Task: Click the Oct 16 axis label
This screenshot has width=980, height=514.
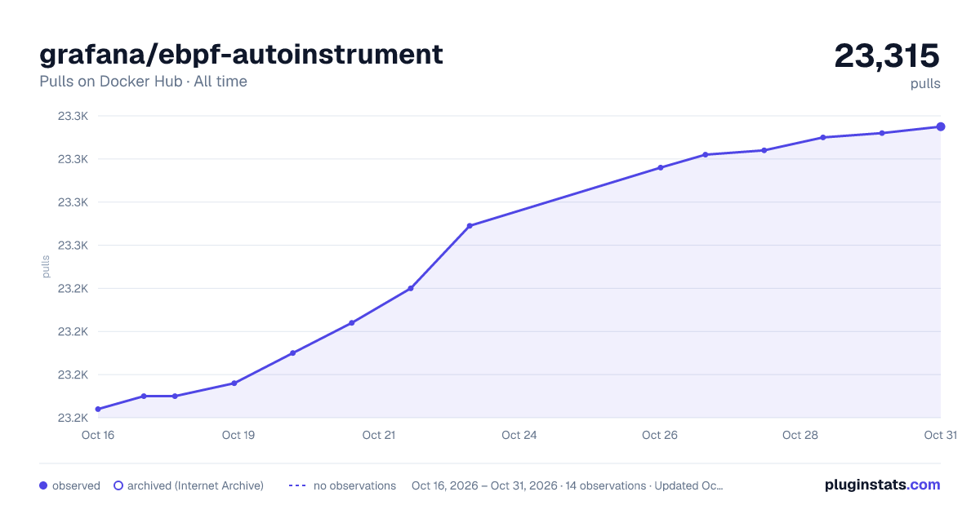Action: tap(98, 435)
